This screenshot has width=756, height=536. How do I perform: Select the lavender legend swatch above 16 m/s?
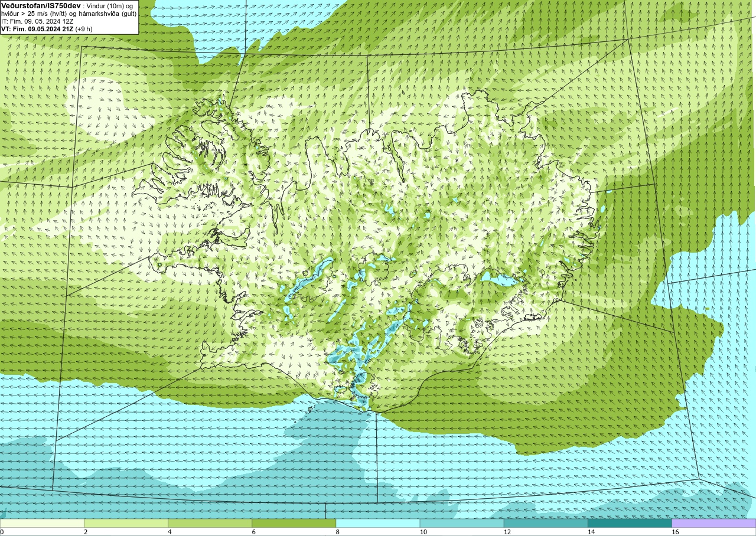(714, 523)
